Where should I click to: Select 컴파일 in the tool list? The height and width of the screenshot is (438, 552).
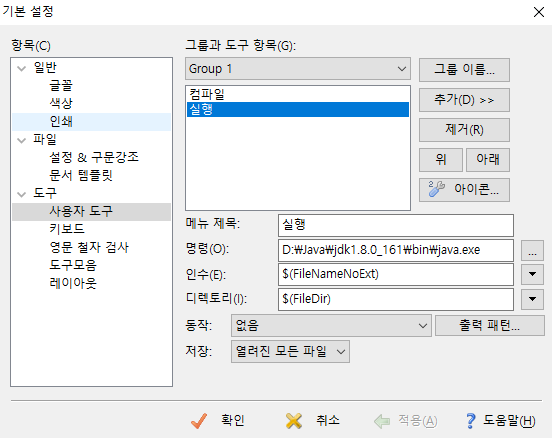coord(298,94)
